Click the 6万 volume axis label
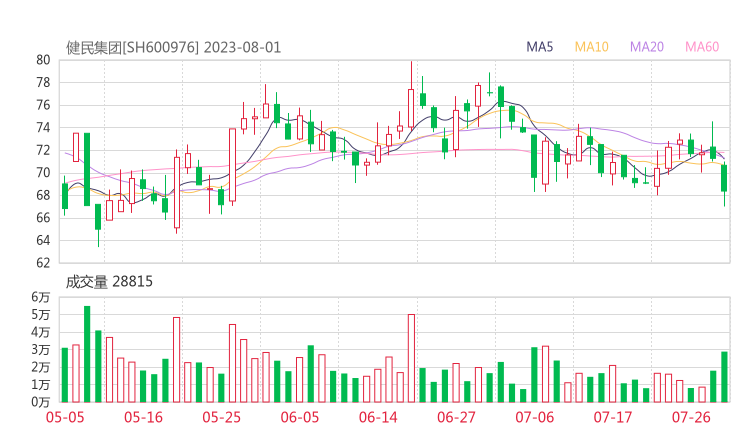 pos(41,297)
